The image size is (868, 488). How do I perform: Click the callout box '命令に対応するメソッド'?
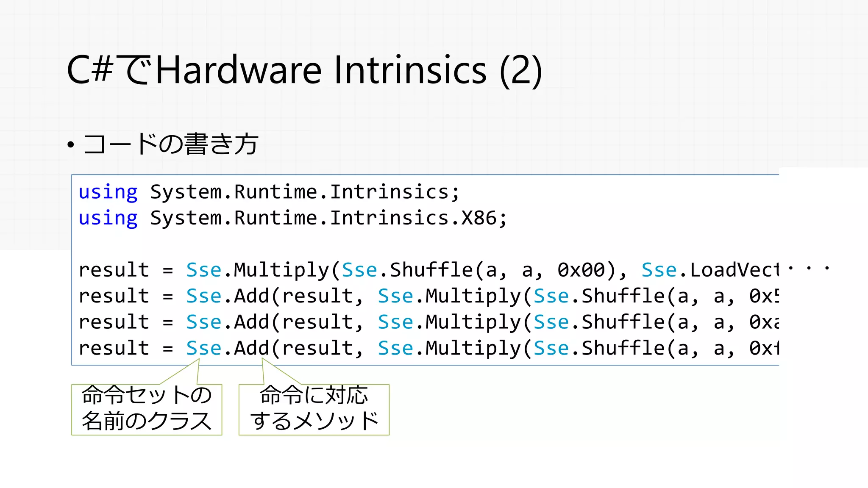[x=314, y=409]
